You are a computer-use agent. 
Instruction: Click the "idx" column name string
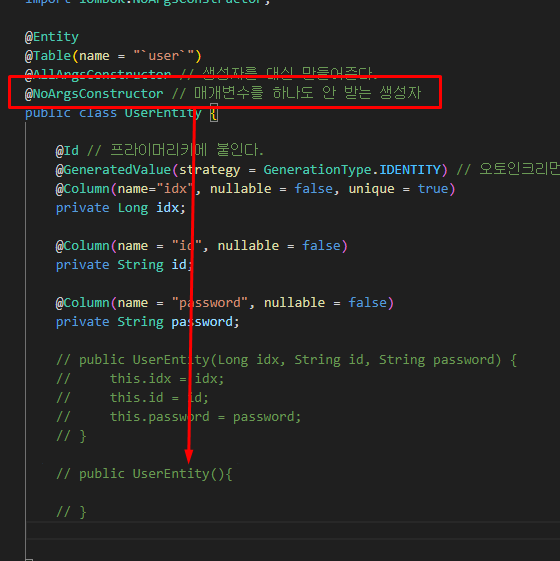(x=175, y=189)
